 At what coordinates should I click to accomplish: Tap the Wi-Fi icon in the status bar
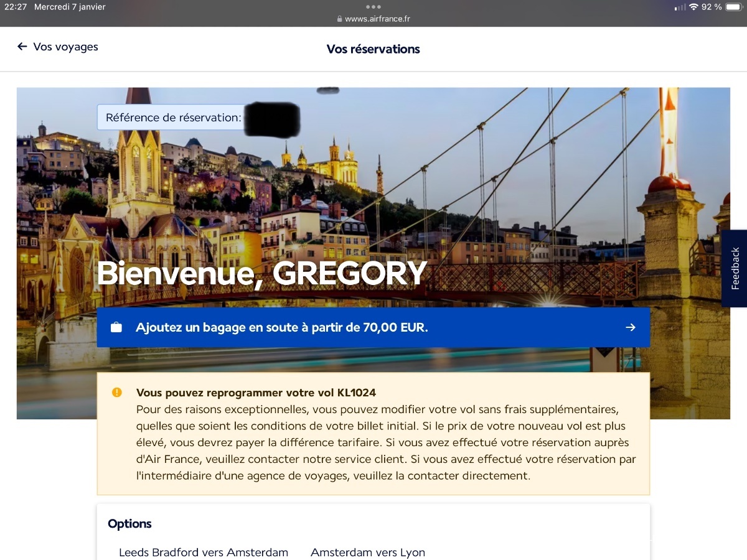693,7
